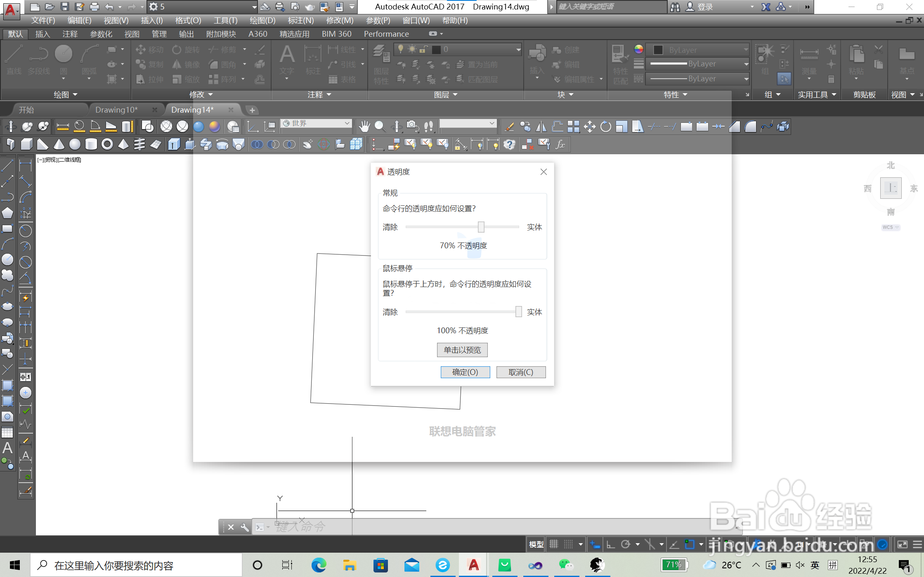Select the torus solid tool

click(107, 144)
